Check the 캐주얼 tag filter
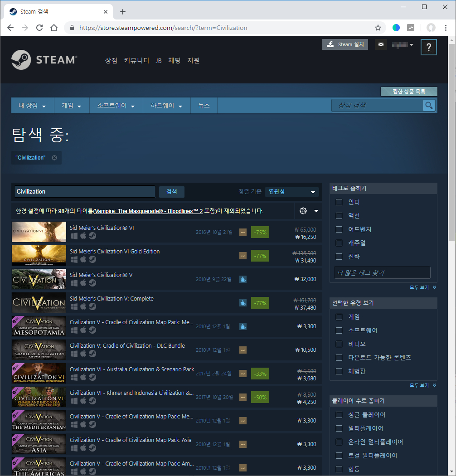This screenshot has width=456, height=476. point(339,243)
